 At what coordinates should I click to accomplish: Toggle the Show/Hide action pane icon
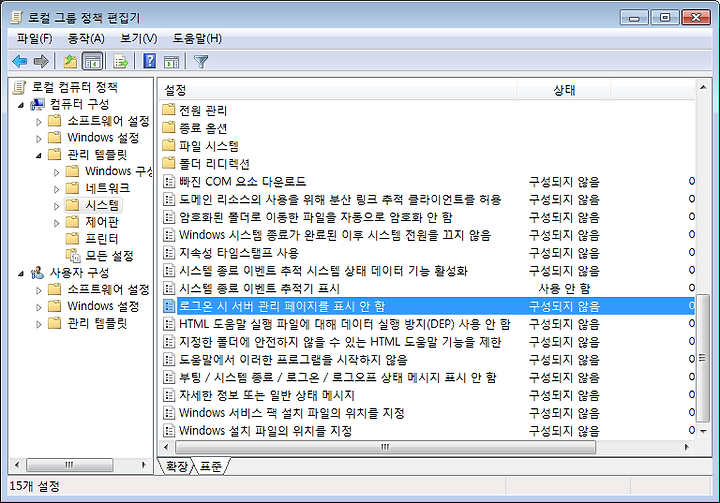click(172, 61)
